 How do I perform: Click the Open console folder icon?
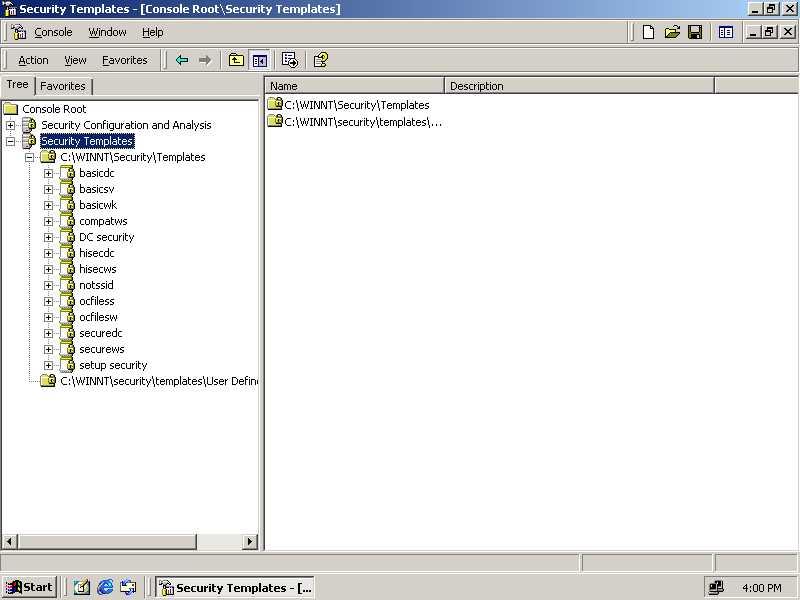(x=671, y=32)
